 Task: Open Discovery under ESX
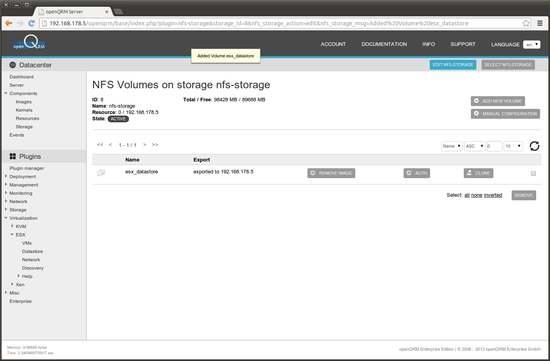[x=33, y=268]
